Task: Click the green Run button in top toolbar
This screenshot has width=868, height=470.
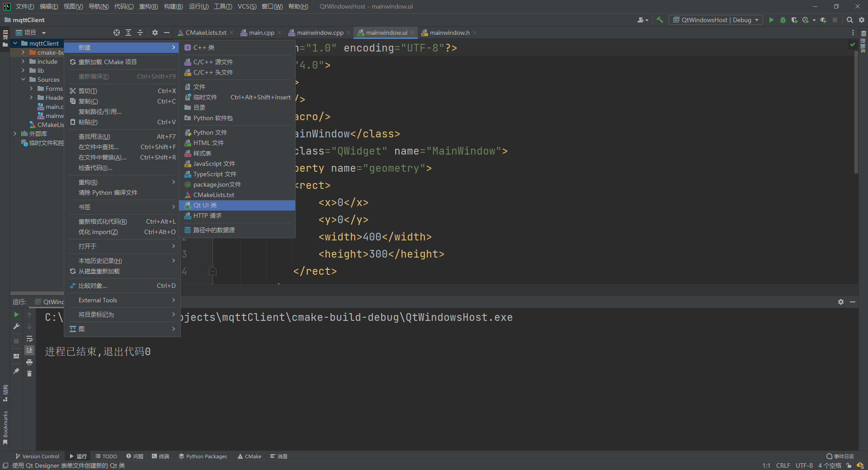Action: [771, 20]
